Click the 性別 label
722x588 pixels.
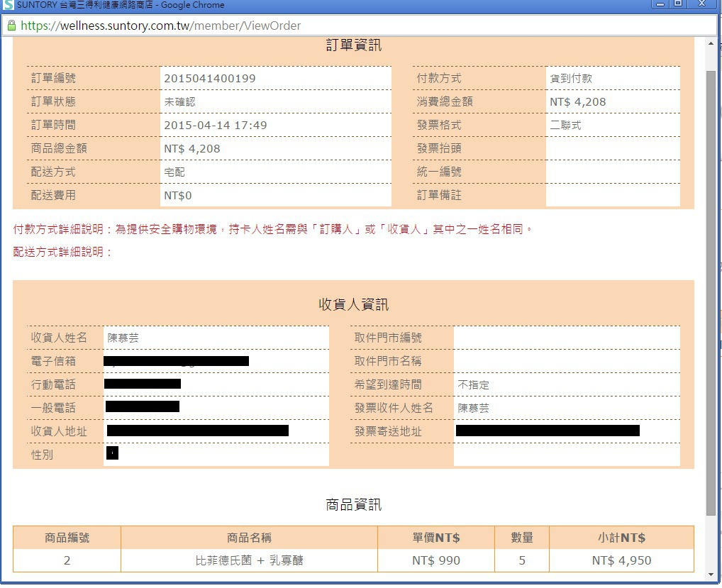pos(42,455)
